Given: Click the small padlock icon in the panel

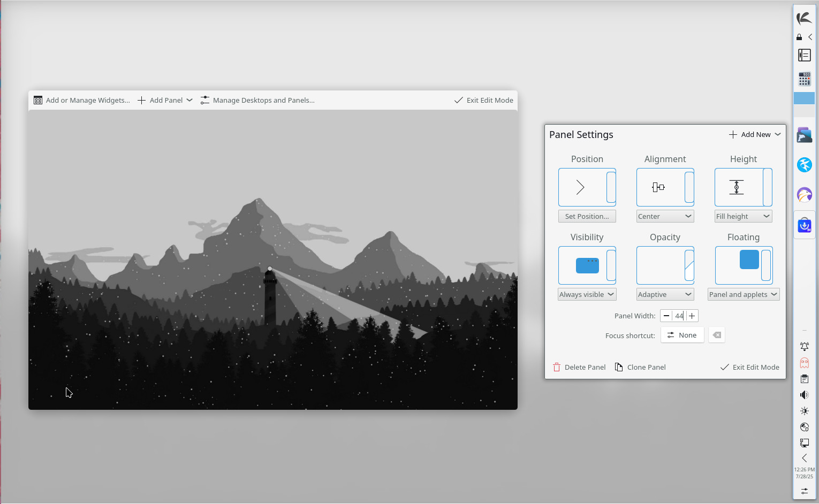Looking at the screenshot, I should [x=799, y=37].
